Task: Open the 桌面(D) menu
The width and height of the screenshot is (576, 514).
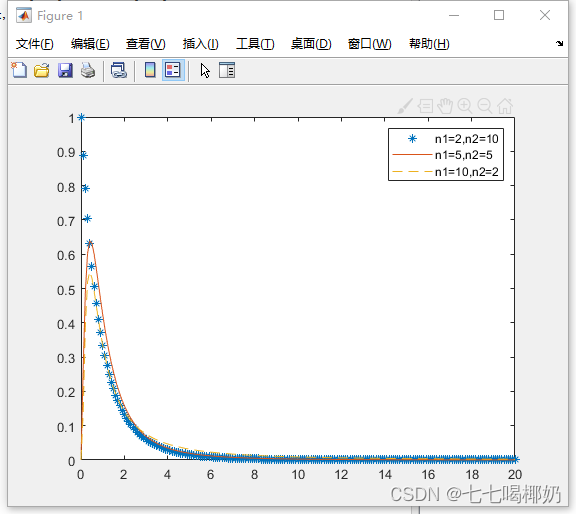Action: 311,44
